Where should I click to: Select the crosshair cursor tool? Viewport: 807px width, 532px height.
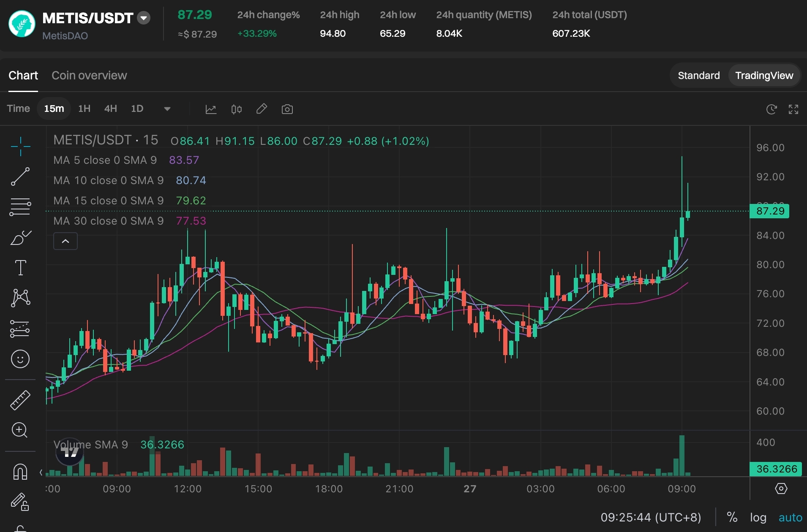pyautogui.click(x=20, y=147)
